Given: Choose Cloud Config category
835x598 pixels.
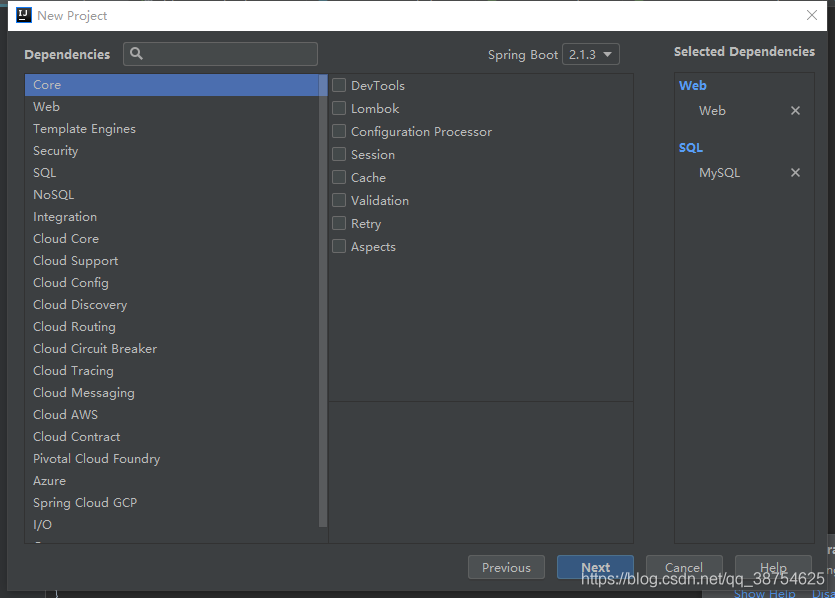Looking at the screenshot, I should click(171, 283).
